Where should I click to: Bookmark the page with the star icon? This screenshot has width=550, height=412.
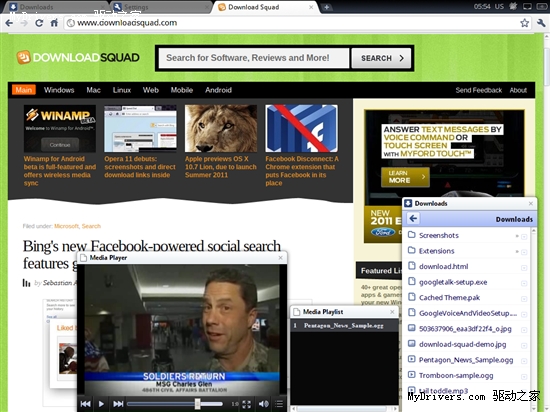[x=524, y=23]
